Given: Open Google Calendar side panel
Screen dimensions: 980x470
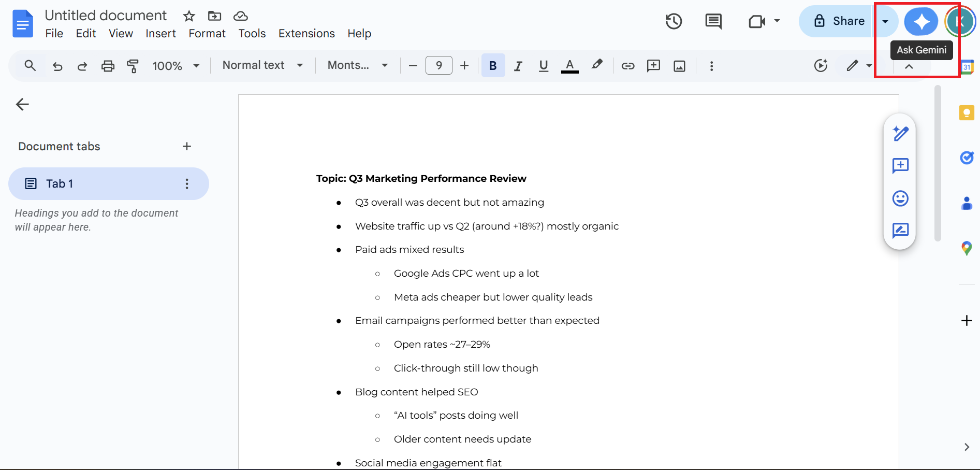Looking at the screenshot, I should pyautogui.click(x=967, y=67).
